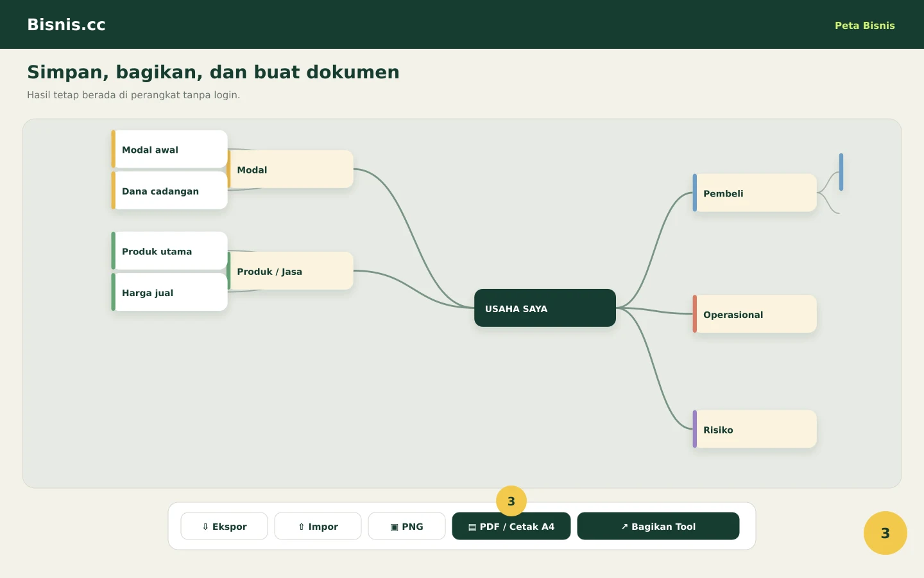The width and height of the screenshot is (924, 578).
Task: Choose PDF / Cetak A4
Action: coord(511,526)
